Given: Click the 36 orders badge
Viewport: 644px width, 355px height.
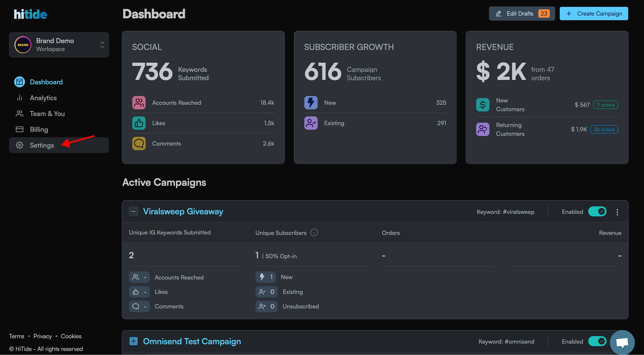Looking at the screenshot, I should point(604,130).
